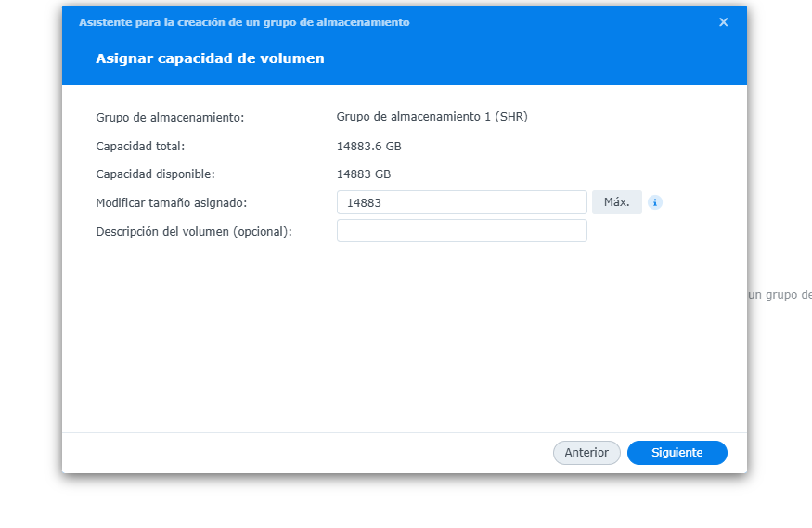Focus the empty volume description field
Viewport: 812px width, 528px height.
(461, 231)
